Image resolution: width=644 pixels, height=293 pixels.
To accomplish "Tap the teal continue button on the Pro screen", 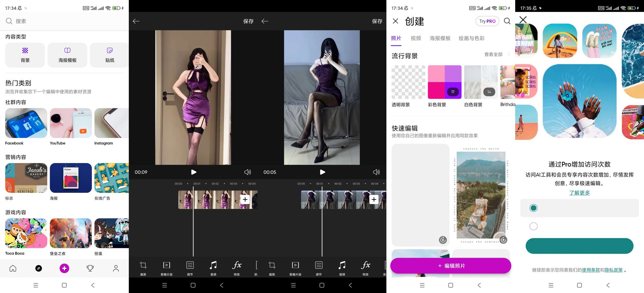I will 580,246.
